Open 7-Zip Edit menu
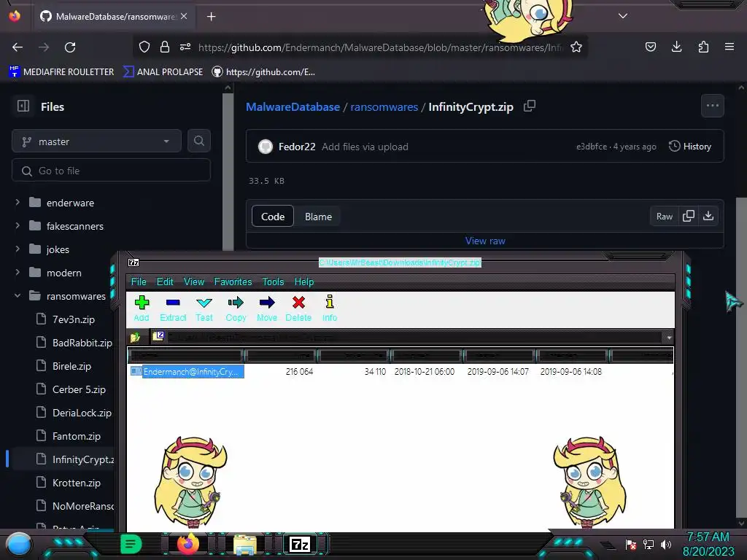 (x=165, y=282)
